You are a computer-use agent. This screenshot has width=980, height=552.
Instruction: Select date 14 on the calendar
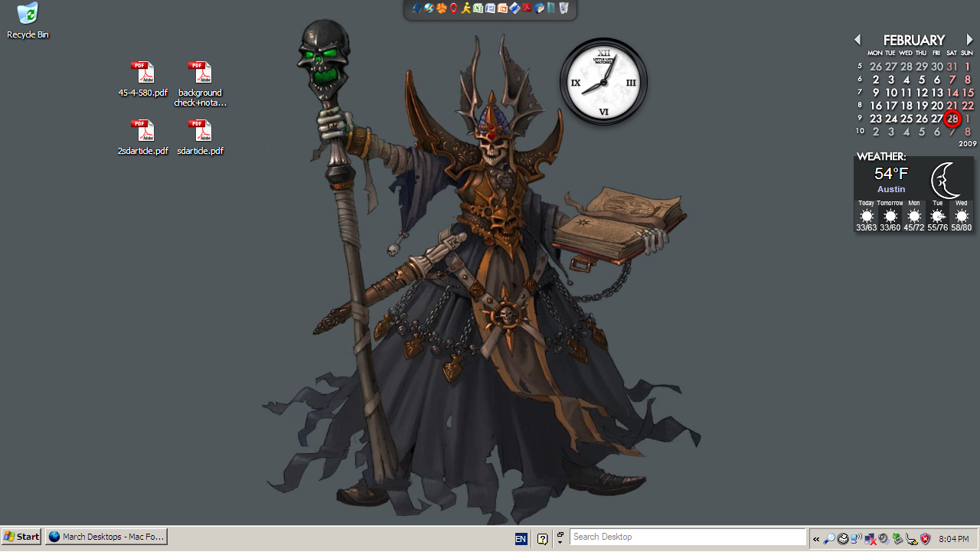tap(952, 93)
